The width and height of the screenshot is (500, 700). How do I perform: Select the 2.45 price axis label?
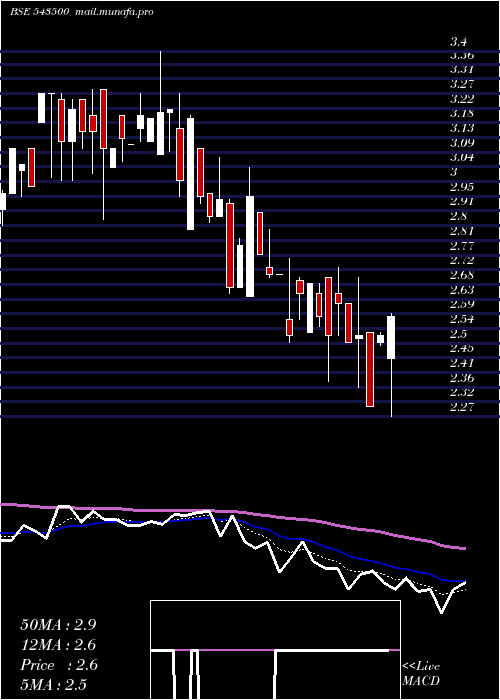pos(462,348)
